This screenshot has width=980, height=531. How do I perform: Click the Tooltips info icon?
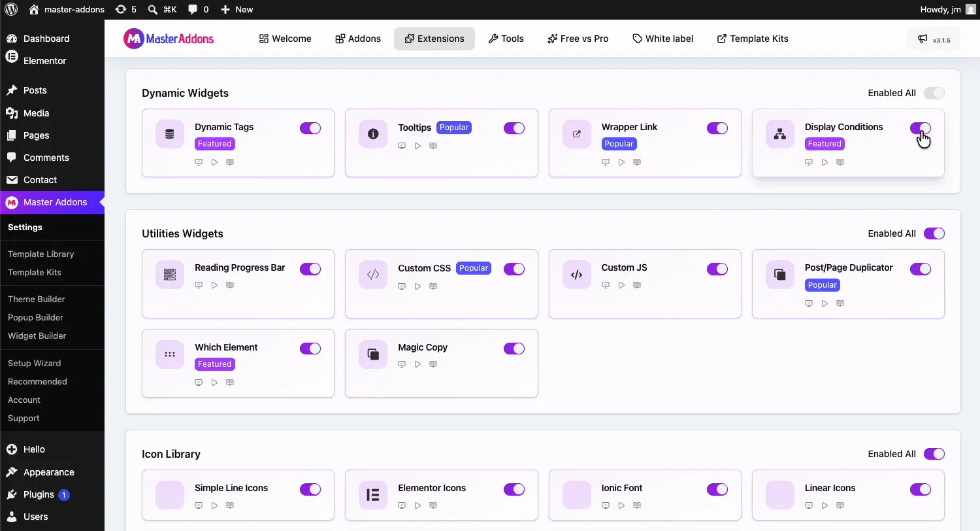[x=373, y=134]
